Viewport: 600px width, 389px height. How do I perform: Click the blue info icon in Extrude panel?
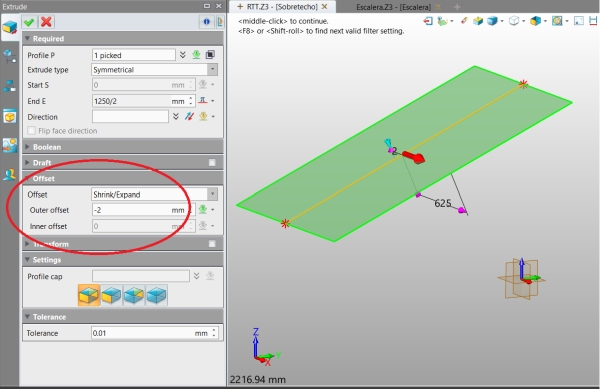coord(207,22)
